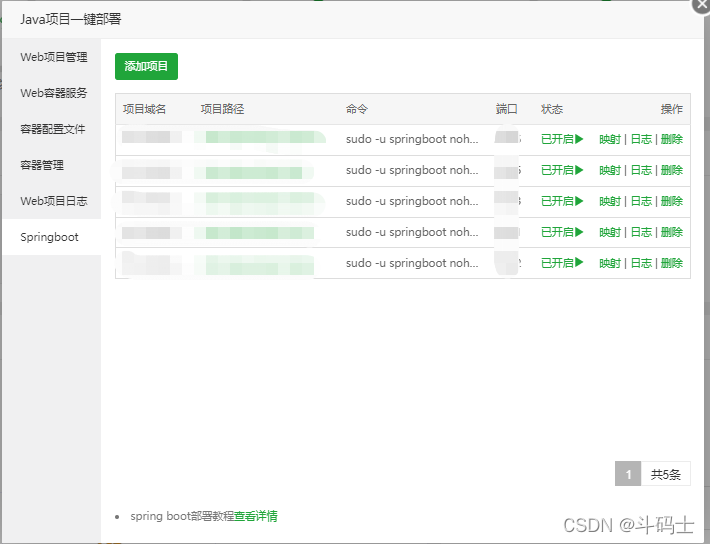Select the first row's sudo -u springboot command

(412, 139)
